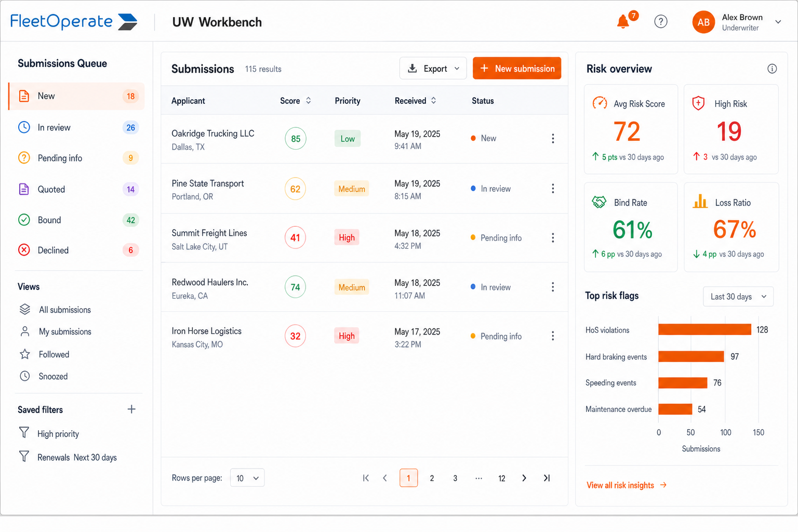Click the Avg Risk Score gauge icon
Viewport: 798px width, 532px height.
coord(600,103)
